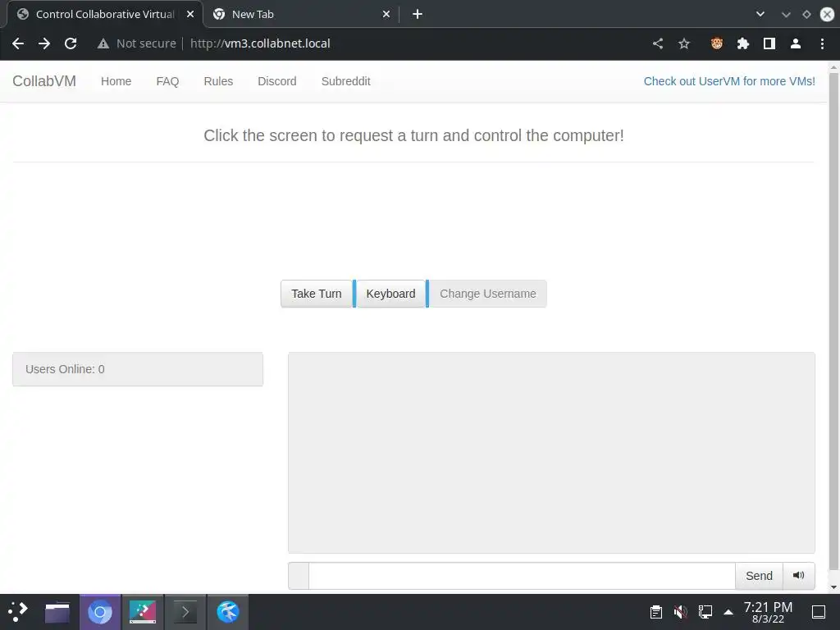This screenshot has width=840, height=630.
Task: Follow the Check out UserVM link
Action: pos(729,81)
